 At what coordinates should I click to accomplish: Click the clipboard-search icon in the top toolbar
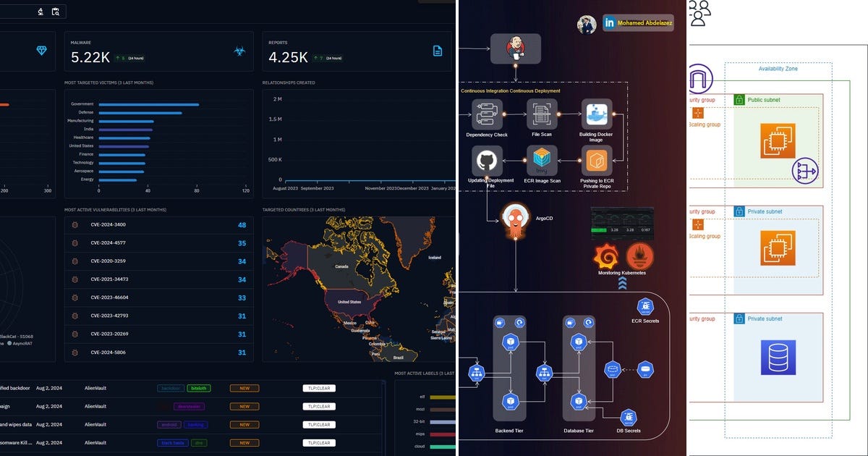coord(56,11)
